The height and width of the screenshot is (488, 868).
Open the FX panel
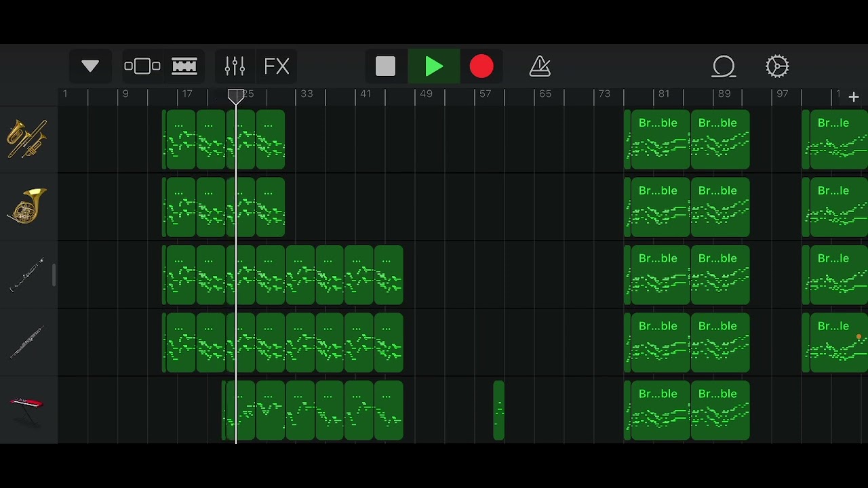coord(277,66)
